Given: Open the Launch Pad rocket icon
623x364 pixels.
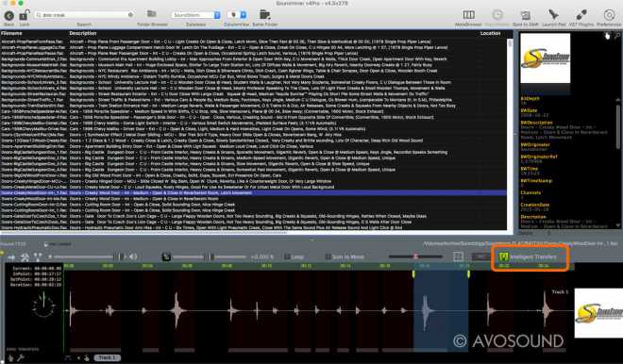Looking at the screenshot, I should pos(553,15).
